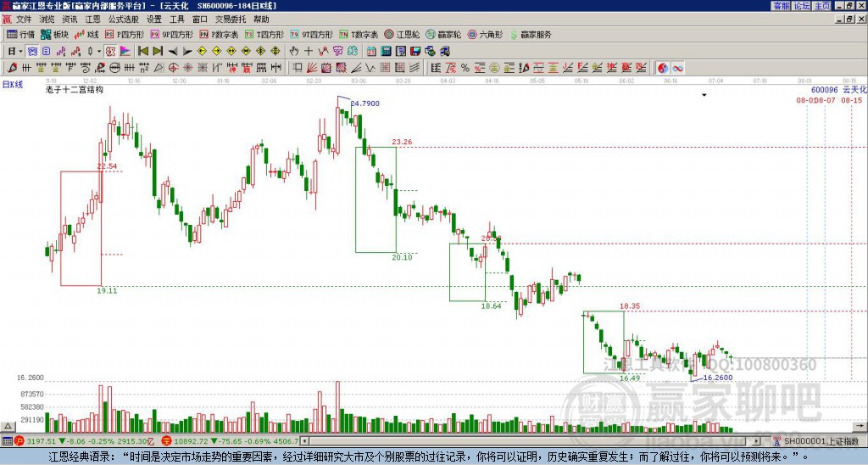
Task: Click the 10892.72 index value in status bar
Action: click(x=192, y=441)
